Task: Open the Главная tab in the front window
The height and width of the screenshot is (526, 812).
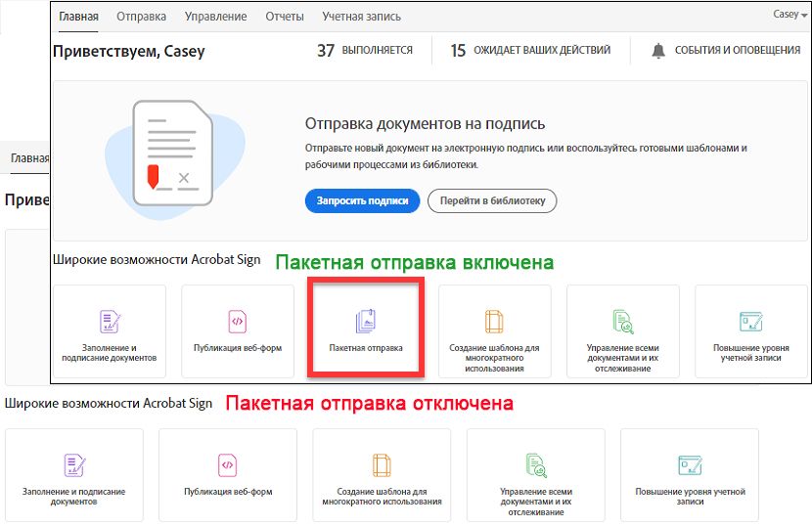Action: click(x=78, y=17)
